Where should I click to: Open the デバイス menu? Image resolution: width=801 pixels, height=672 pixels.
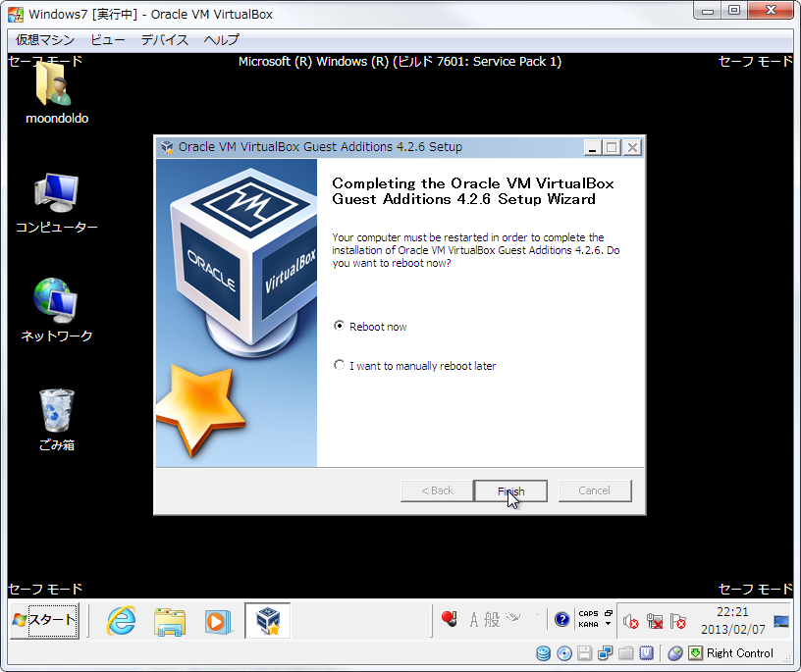164,40
